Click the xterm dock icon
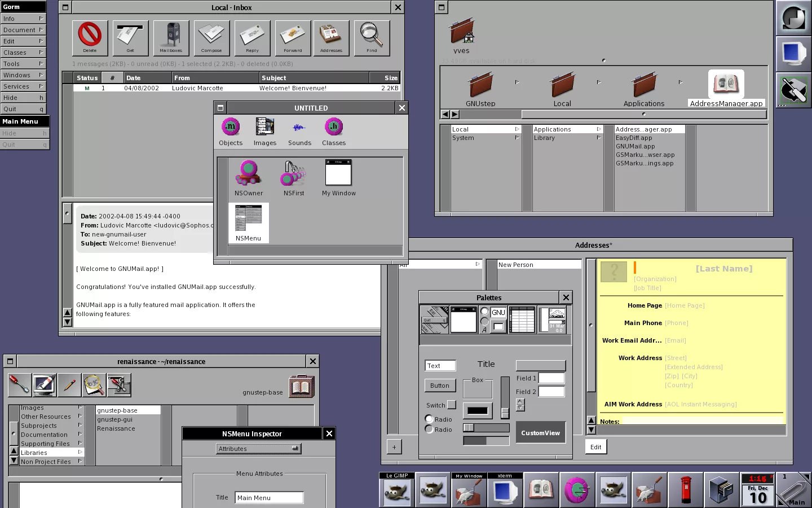Screen dimensions: 812x508 pyautogui.click(x=505, y=490)
